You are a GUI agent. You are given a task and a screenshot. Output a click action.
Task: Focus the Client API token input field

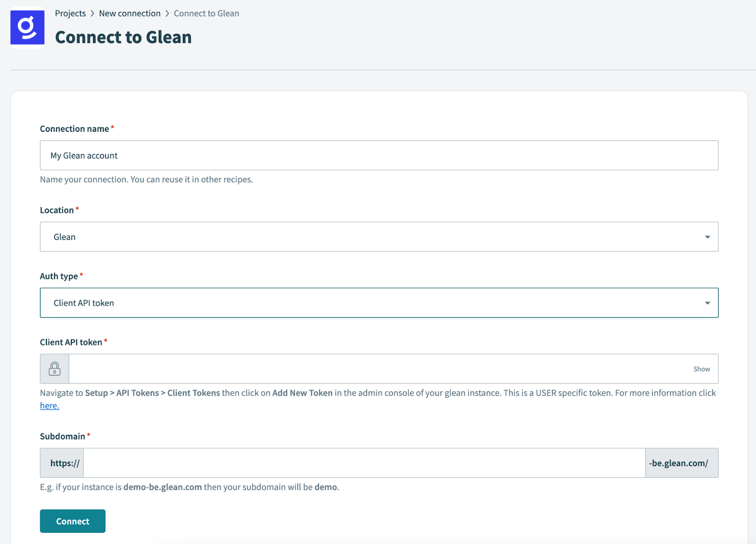coord(378,368)
